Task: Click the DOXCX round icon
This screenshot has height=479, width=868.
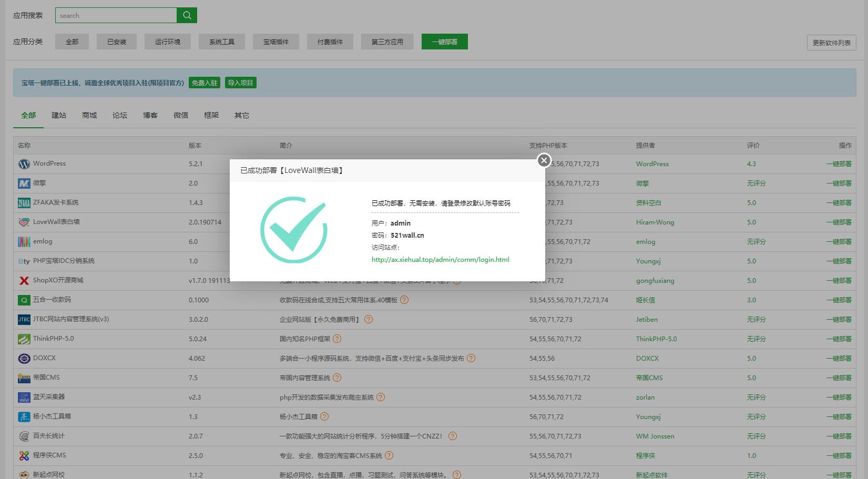Action: (x=24, y=359)
